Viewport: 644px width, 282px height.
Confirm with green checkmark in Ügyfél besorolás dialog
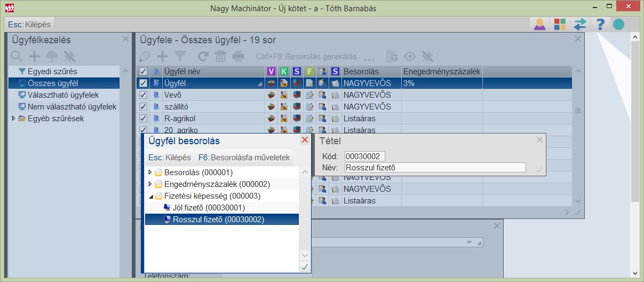tap(305, 267)
